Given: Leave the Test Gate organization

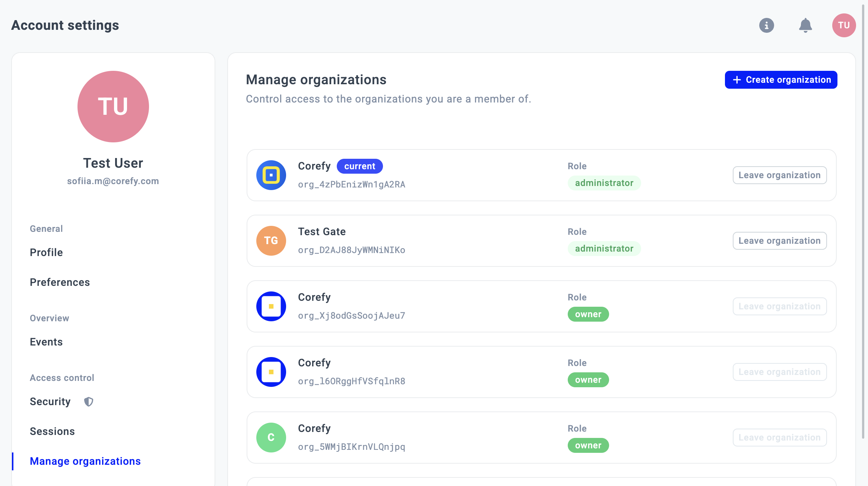Looking at the screenshot, I should click(779, 241).
